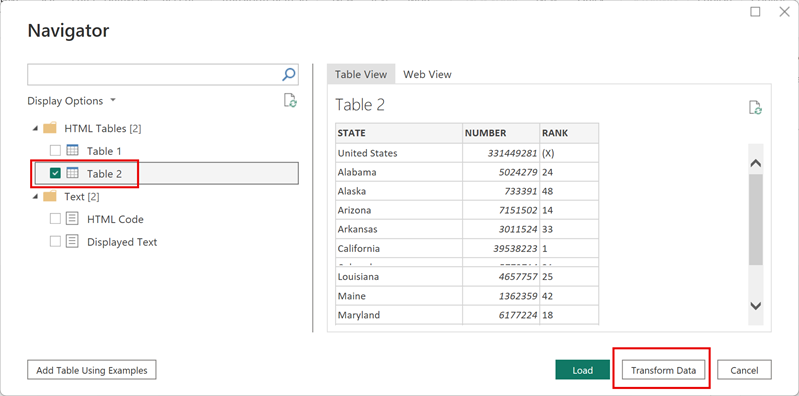This screenshot has height=396, width=799.
Task: Click the 5024279 number cell
Action: coord(501,172)
